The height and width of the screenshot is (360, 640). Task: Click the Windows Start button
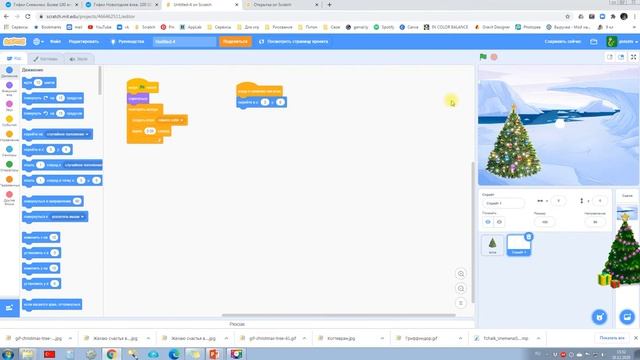pos(7,354)
